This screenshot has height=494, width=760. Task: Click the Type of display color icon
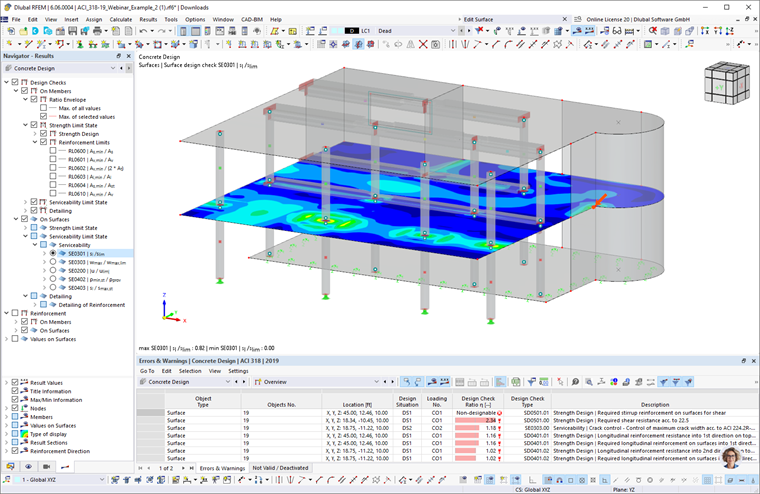pyautogui.click(x=24, y=434)
